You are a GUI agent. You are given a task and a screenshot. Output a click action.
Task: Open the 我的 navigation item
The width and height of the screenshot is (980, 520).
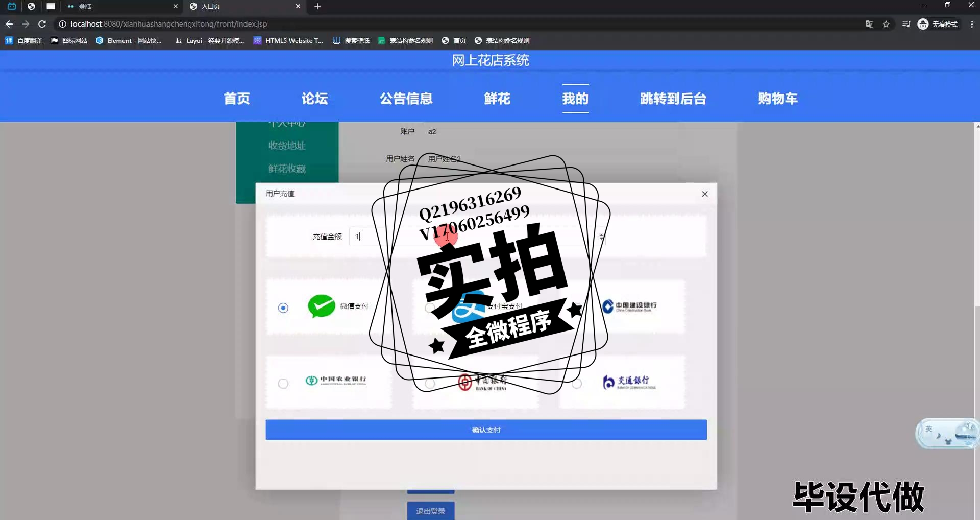click(x=575, y=98)
